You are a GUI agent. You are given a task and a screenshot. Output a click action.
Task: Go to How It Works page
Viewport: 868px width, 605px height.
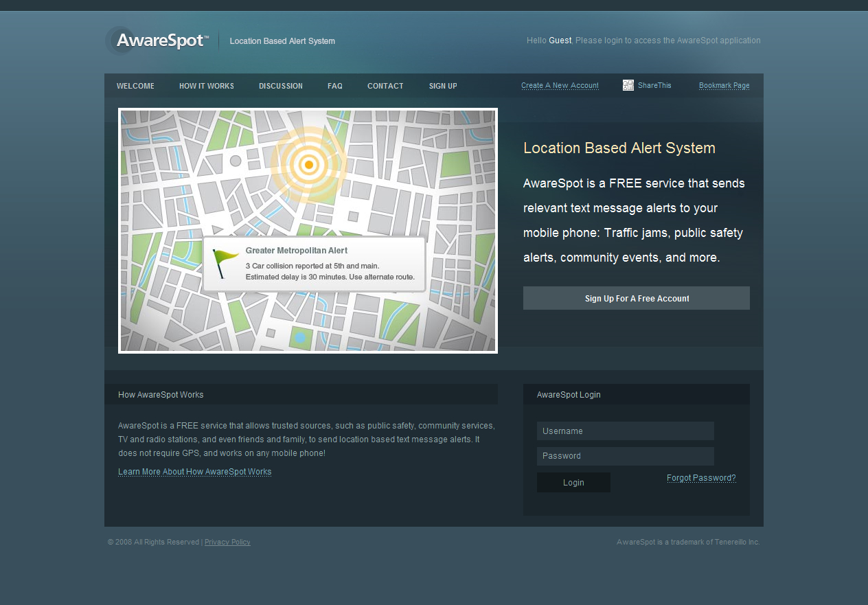pyautogui.click(x=207, y=86)
